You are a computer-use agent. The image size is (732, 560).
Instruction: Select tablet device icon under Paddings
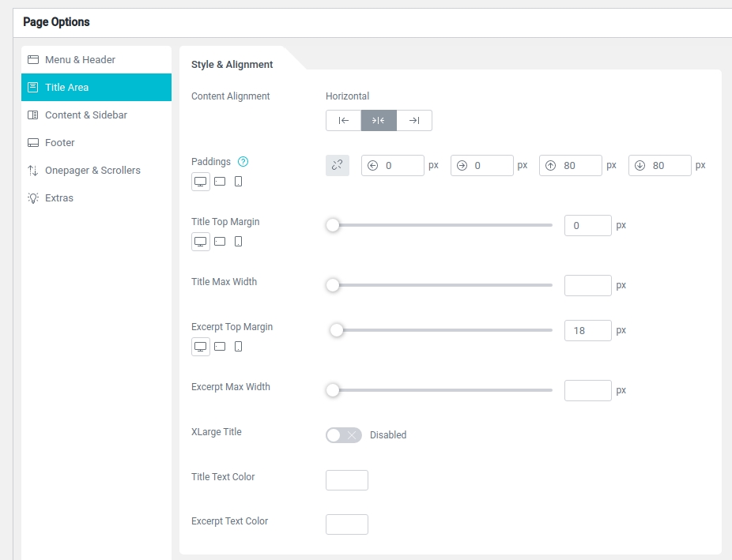(x=220, y=182)
